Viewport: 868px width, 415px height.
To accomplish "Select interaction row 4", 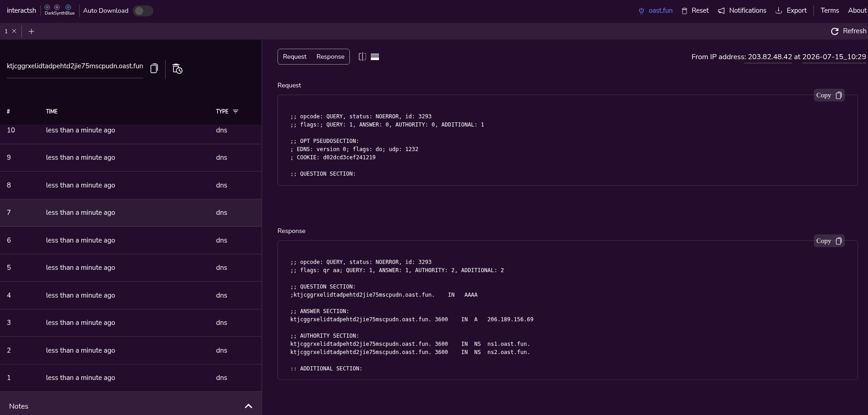I will [x=131, y=295].
